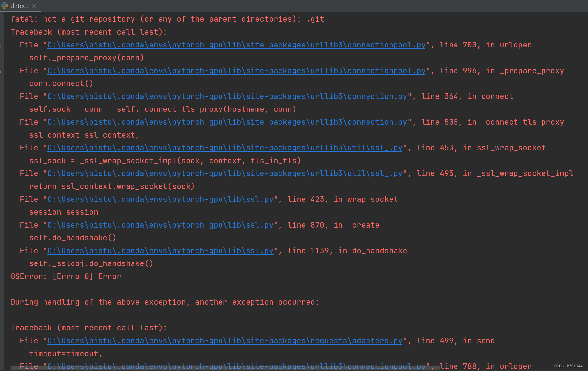Screen dimensions: 588x371
Task: Open adapters.py link at line 499
Action: (x=225, y=341)
